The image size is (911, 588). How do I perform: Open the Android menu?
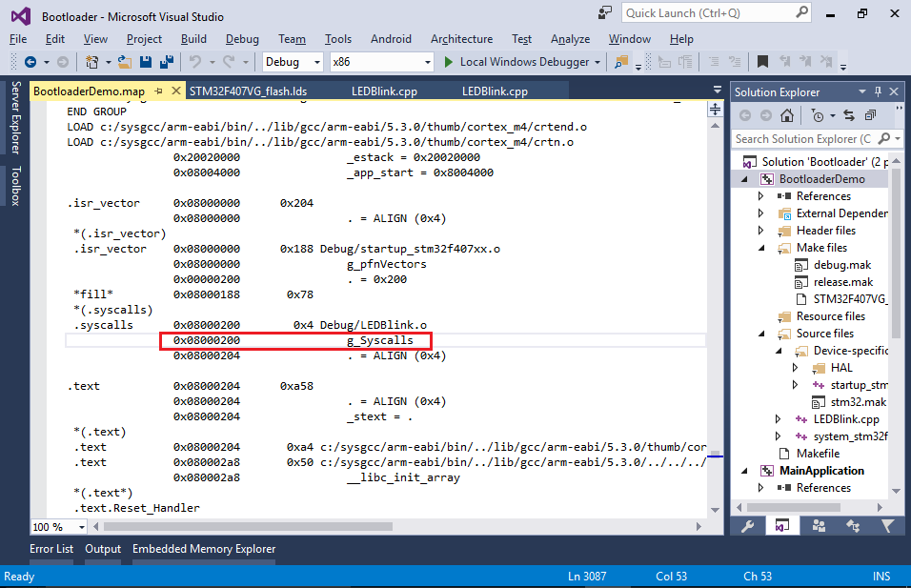391,39
